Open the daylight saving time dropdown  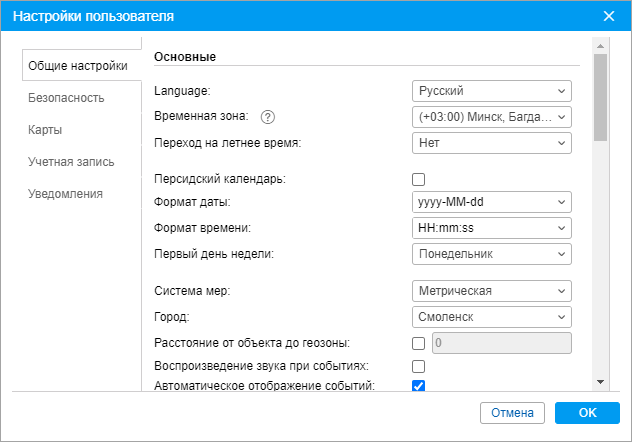[x=491, y=143]
